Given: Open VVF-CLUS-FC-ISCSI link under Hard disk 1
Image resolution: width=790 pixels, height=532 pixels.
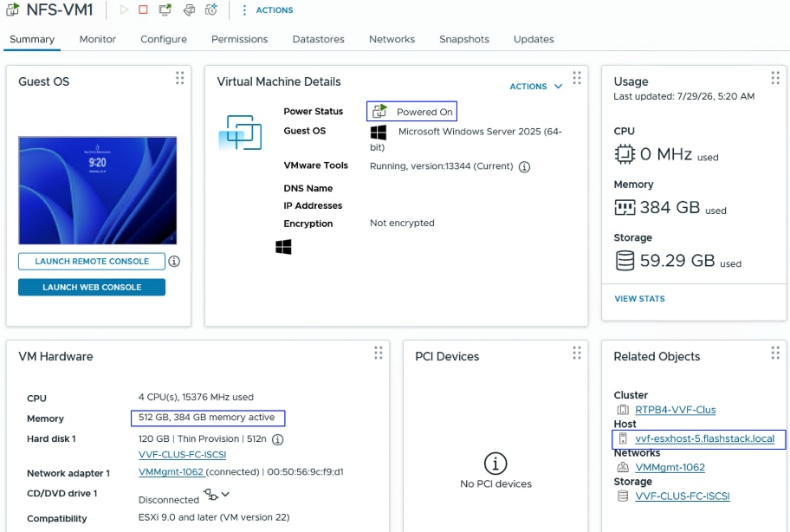Looking at the screenshot, I should click(183, 455).
